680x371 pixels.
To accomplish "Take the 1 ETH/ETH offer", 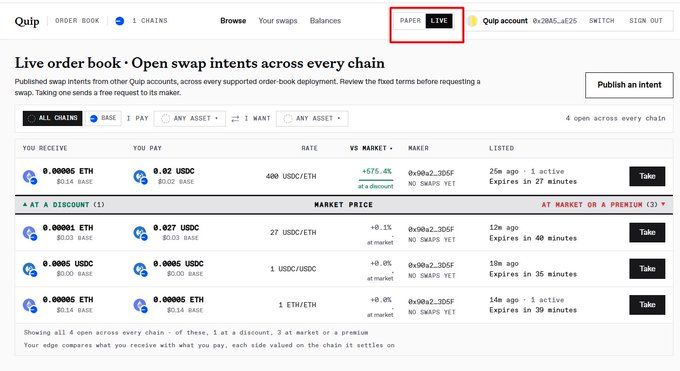I will point(647,305).
